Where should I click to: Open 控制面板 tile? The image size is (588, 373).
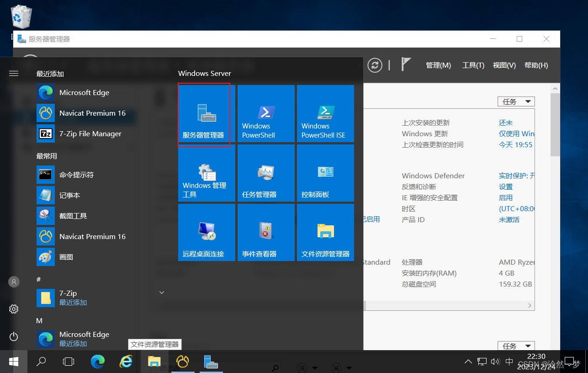click(325, 173)
